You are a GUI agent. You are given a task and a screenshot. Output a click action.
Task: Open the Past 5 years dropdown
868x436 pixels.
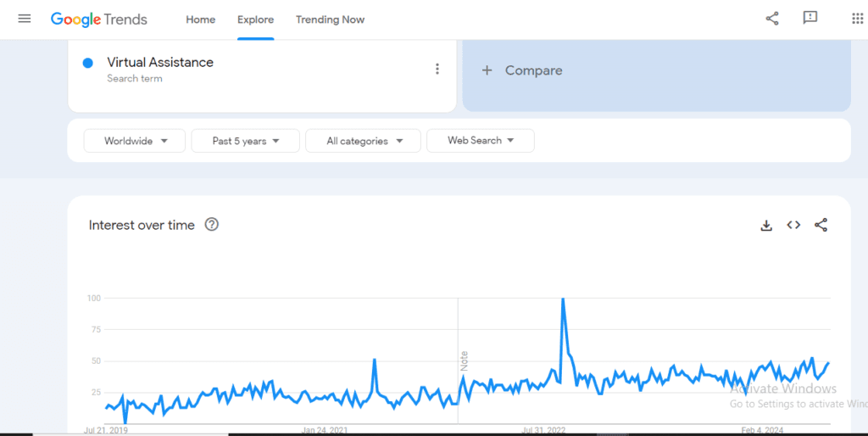(246, 141)
